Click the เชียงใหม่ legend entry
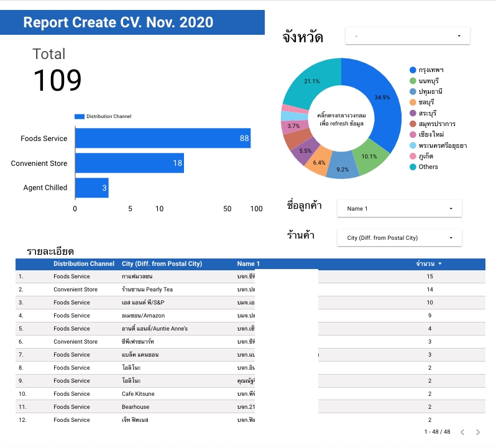 pyautogui.click(x=431, y=134)
